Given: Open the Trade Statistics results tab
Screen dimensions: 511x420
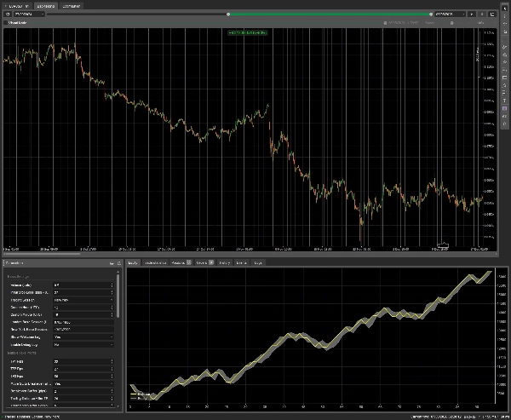Looking at the screenshot, I should click(155, 262).
